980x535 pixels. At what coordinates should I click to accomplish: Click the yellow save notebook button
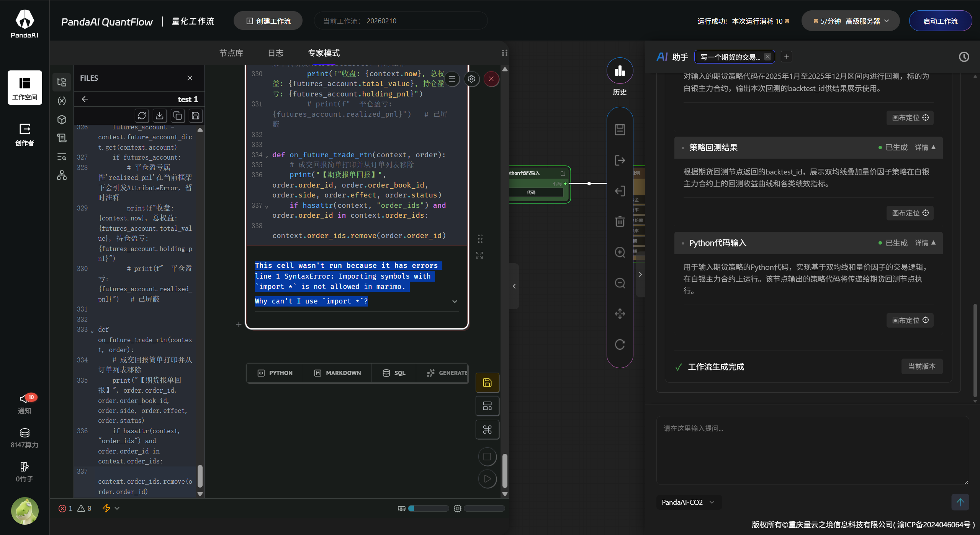point(487,383)
